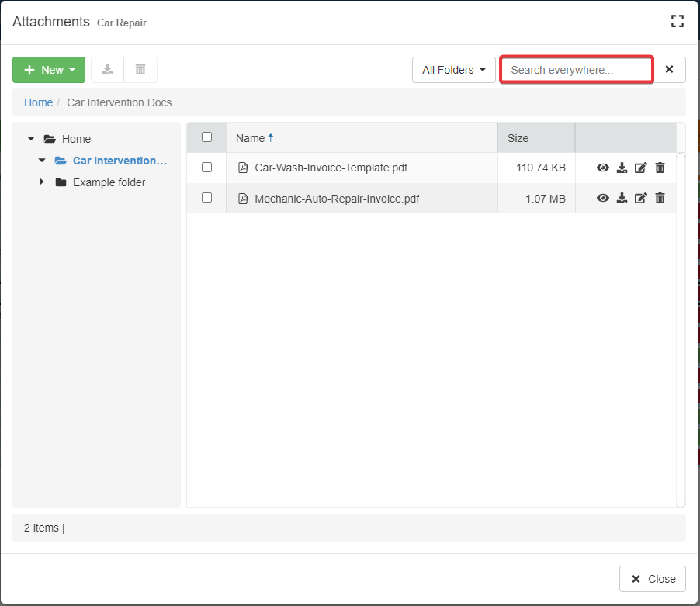The width and height of the screenshot is (700, 606).
Task: Click the toolbar delete selected button
Action: (x=140, y=70)
